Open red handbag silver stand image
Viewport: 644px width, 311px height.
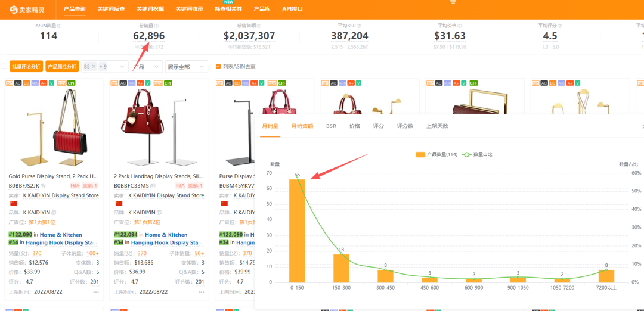point(159,127)
